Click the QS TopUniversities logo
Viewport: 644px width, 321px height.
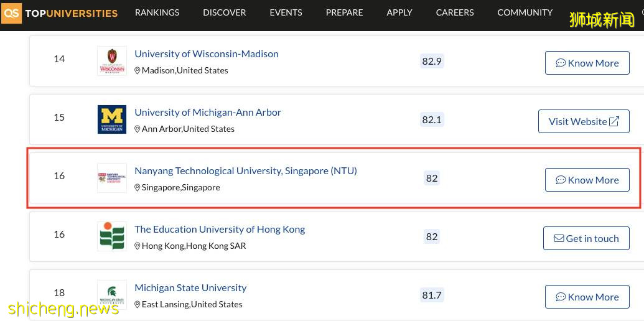60,13
